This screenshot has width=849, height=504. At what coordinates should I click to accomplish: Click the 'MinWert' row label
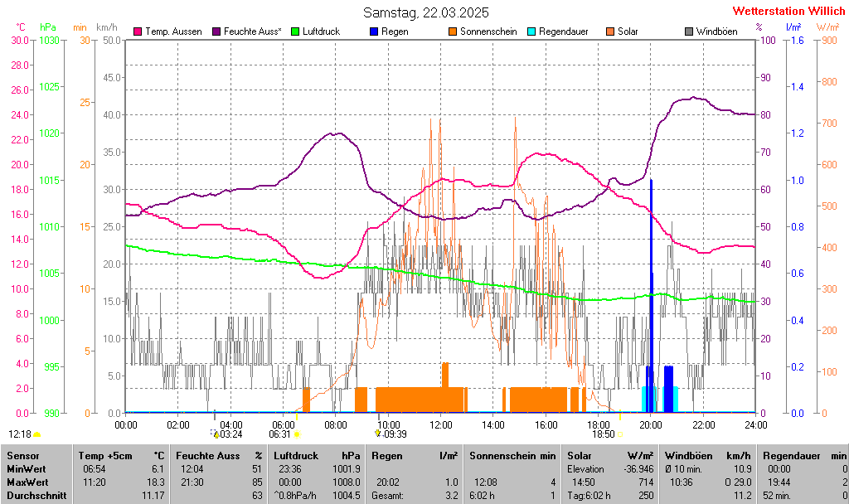click(x=27, y=469)
